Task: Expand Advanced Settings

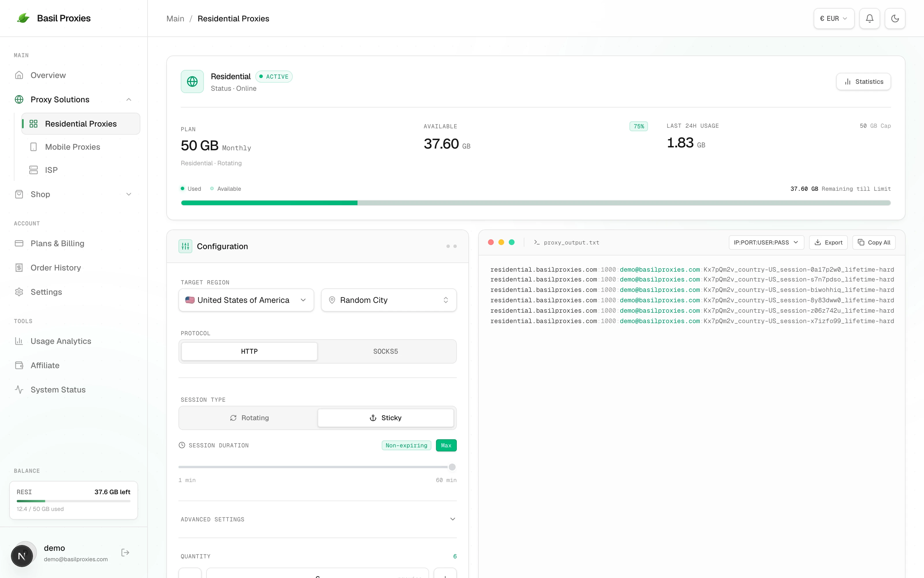Action: 318,519
